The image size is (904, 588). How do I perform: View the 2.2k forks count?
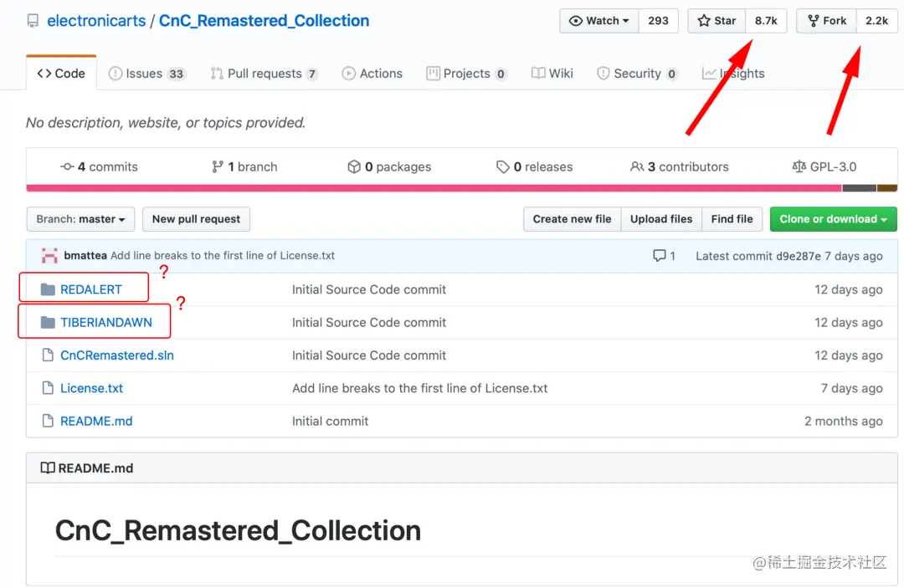tap(876, 21)
